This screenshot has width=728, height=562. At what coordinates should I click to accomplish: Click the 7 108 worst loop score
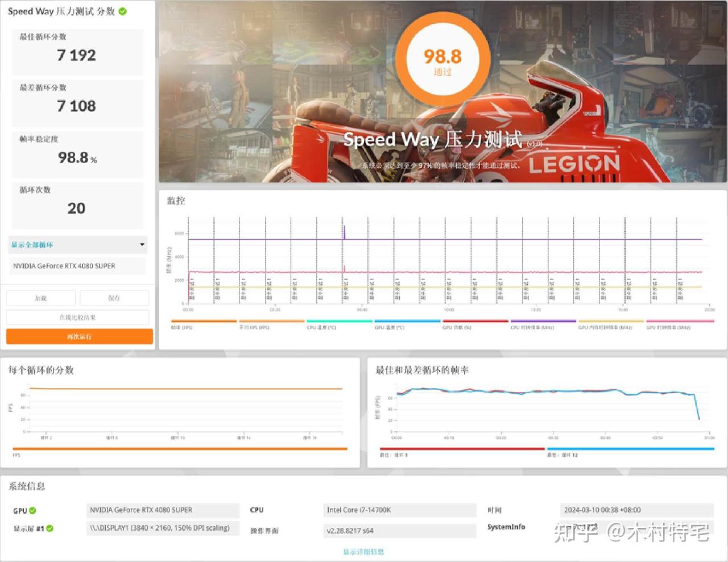click(x=76, y=106)
